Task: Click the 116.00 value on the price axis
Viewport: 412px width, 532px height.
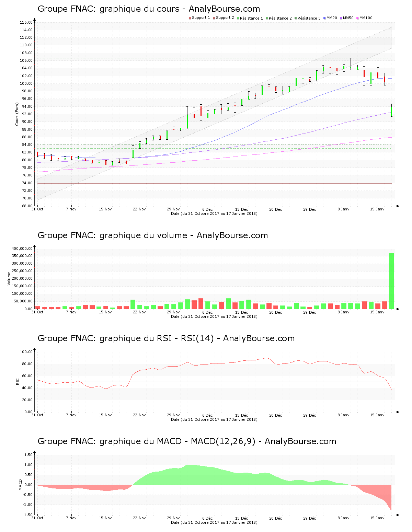Action: pyautogui.click(x=26, y=22)
